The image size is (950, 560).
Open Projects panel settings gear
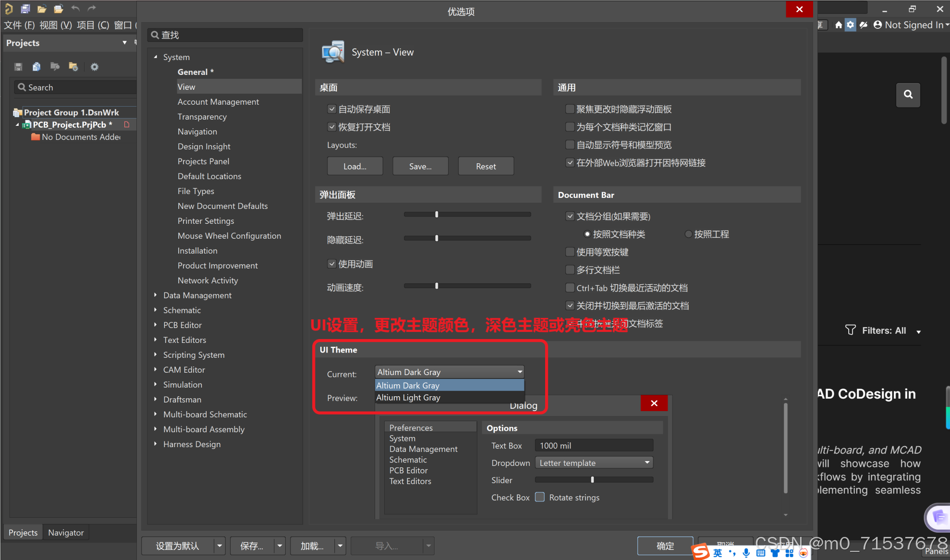click(95, 67)
